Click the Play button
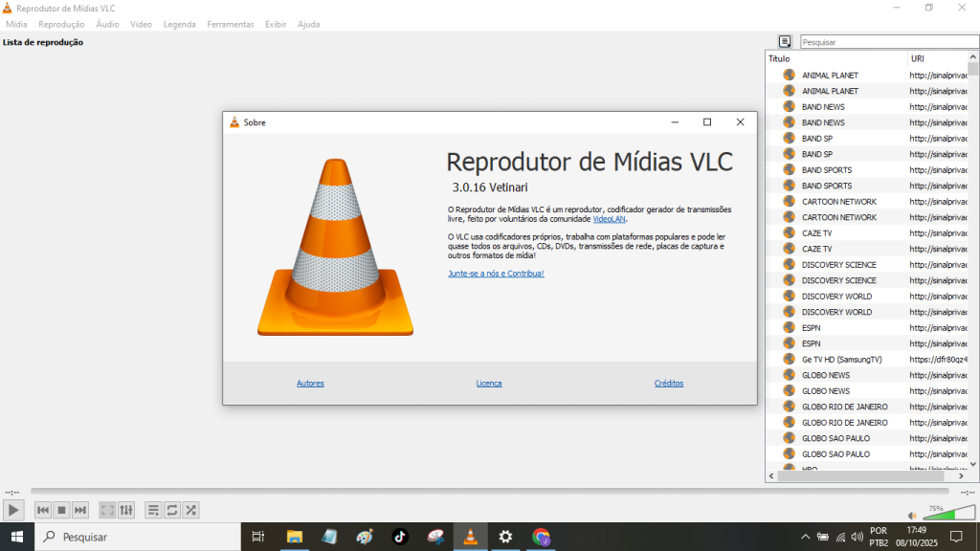 click(x=13, y=511)
